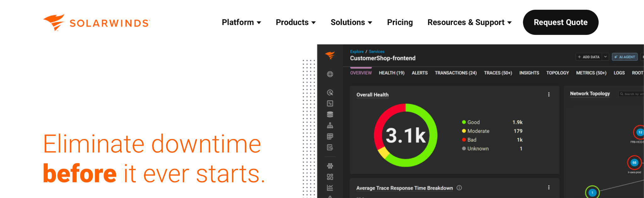
Task: Open the TRANSACTIONS (24) tab
Action: [x=456, y=73]
